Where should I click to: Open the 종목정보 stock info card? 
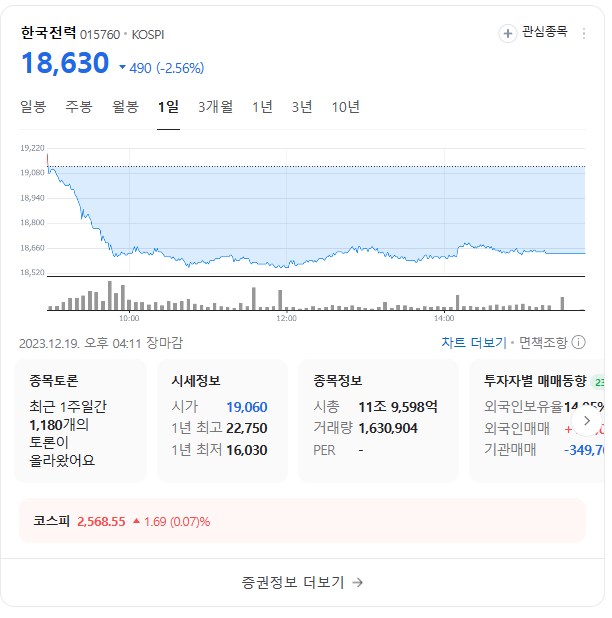coord(378,421)
